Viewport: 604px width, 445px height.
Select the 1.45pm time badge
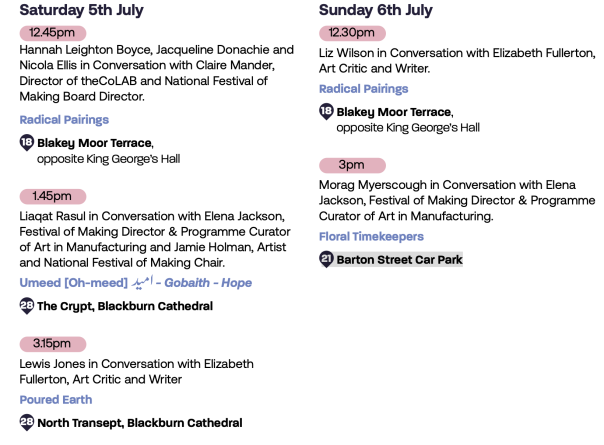coord(53,196)
